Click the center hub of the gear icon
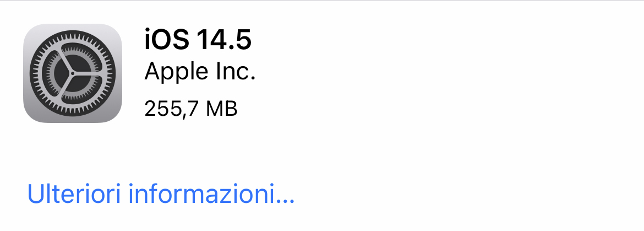The image size is (644, 231). click(73, 73)
